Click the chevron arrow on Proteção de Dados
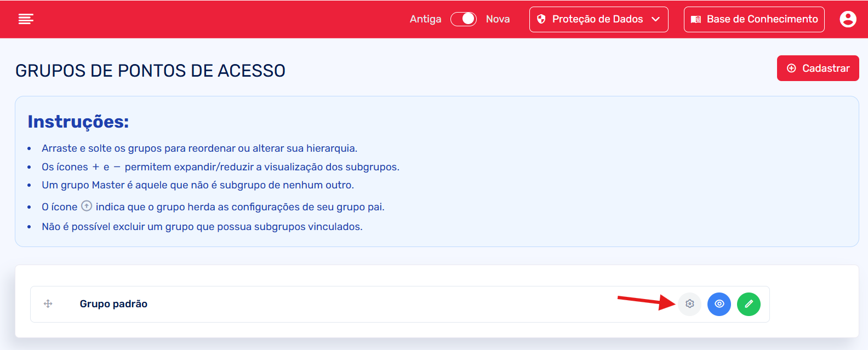Screen dimensions: 868x350 (655, 19)
